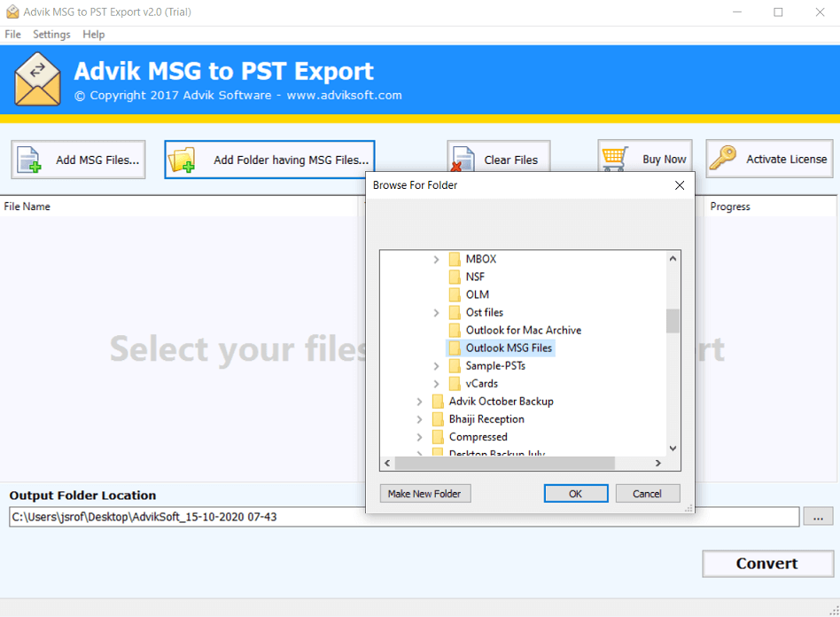Click the shopping cart Buy Now icon
This screenshot has height=617, width=840.
[615, 160]
